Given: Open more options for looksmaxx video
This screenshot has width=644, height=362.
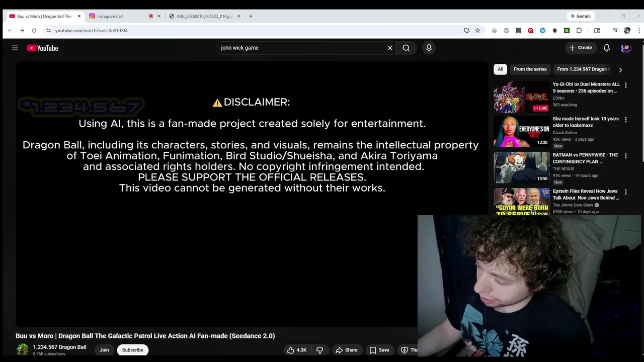Looking at the screenshot, I should click(626, 120).
